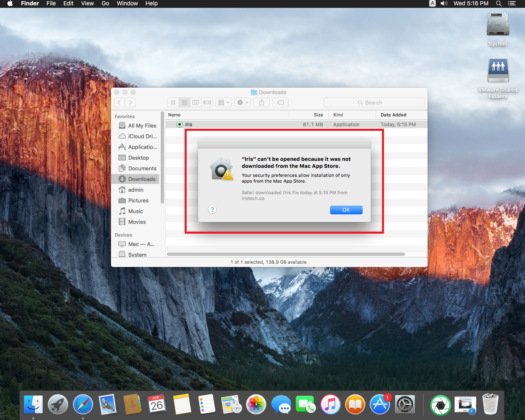Switch Finder to Cover Flow view
This screenshot has width=525, height=420.
207,102
